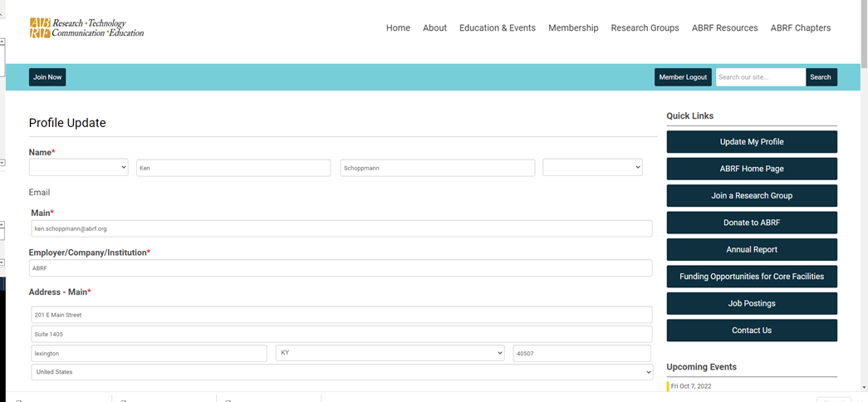868x402 pixels.
Task: Expand the name suffix dropdown
Action: [x=592, y=167]
